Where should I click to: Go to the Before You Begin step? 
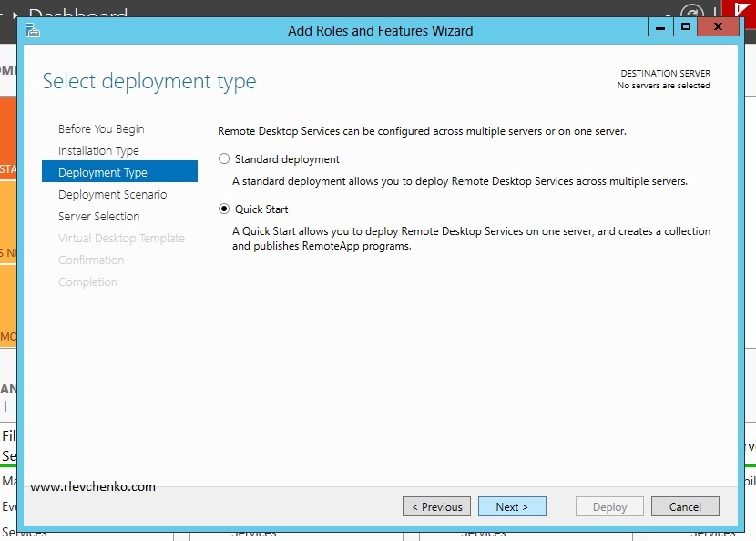click(101, 129)
